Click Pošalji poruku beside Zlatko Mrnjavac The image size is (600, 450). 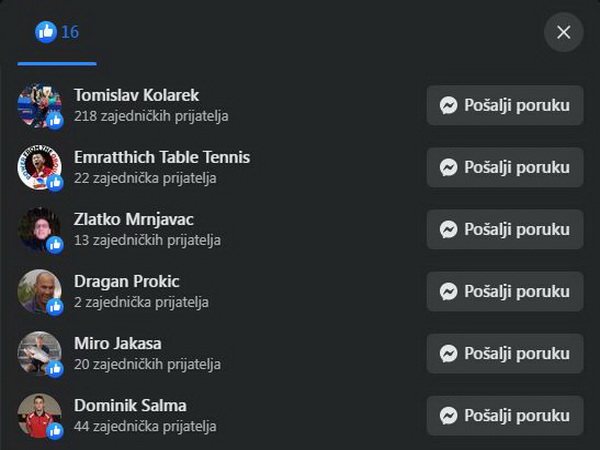(505, 229)
